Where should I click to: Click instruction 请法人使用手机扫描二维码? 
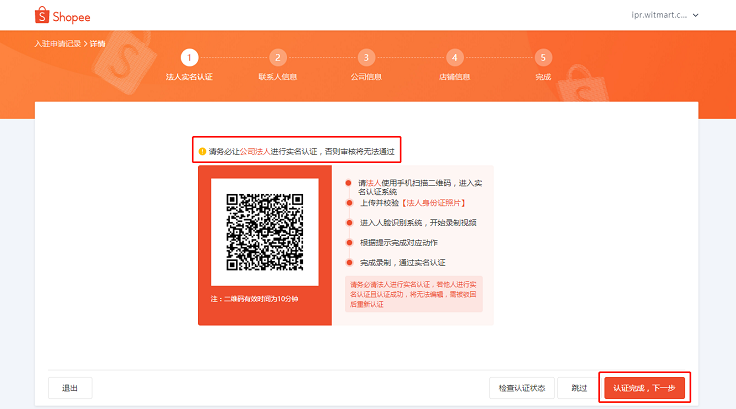[x=420, y=187]
